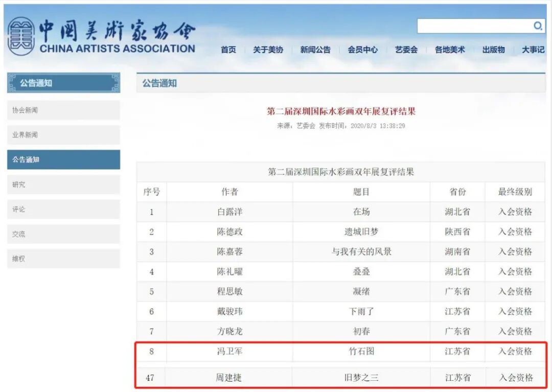
Task: Click the title cell 下雨了
Action: [361, 311]
